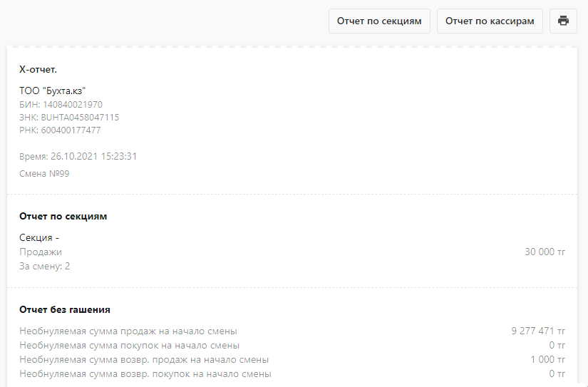
Task: Open the Отчет по секциям report
Action: (x=379, y=21)
